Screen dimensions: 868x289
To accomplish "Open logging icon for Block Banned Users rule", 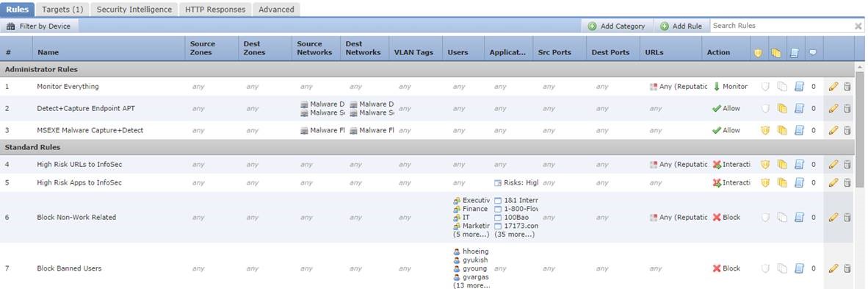I will point(799,268).
